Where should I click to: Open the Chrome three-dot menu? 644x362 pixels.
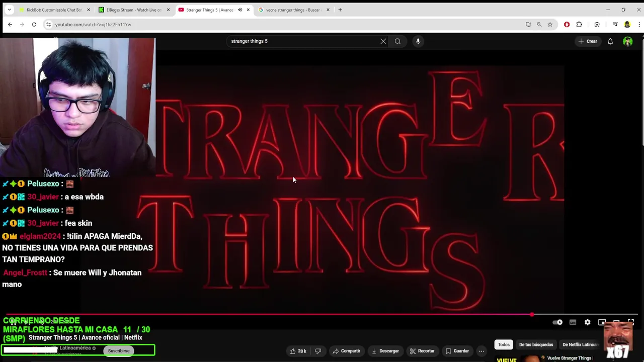click(x=639, y=24)
